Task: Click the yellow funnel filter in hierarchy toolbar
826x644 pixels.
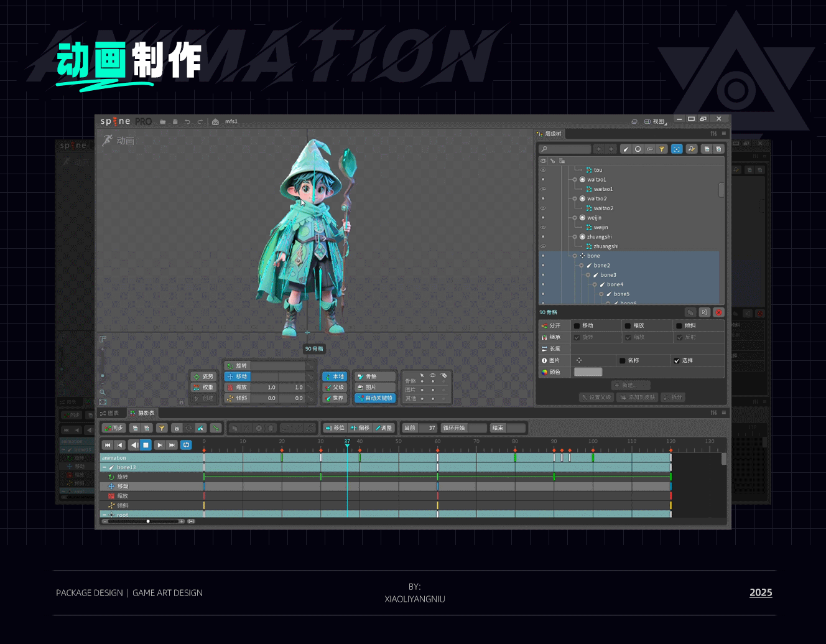Action: pyautogui.click(x=662, y=149)
